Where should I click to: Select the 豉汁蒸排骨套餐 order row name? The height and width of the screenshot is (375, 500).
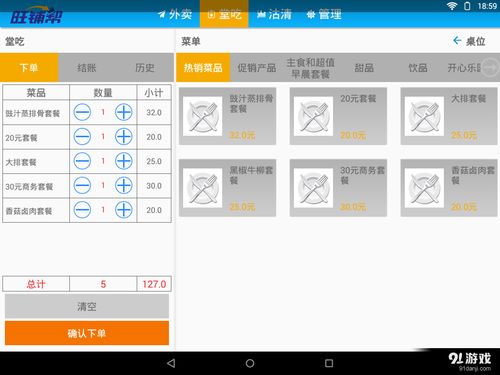click(33, 113)
